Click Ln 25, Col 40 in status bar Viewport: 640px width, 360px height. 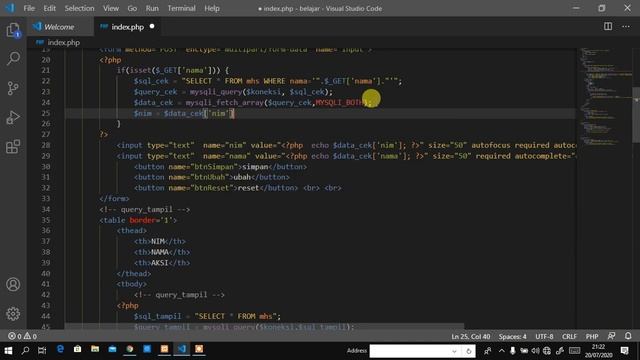tap(471, 337)
